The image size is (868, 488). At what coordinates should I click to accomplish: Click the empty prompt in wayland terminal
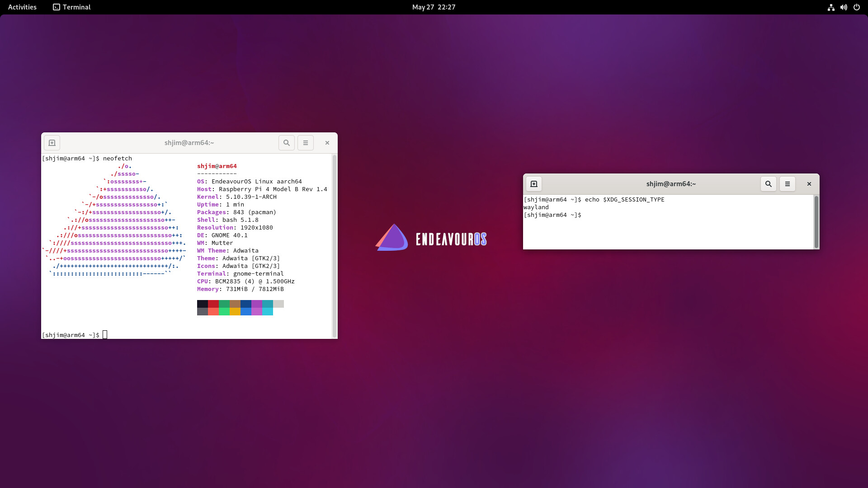coord(552,215)
